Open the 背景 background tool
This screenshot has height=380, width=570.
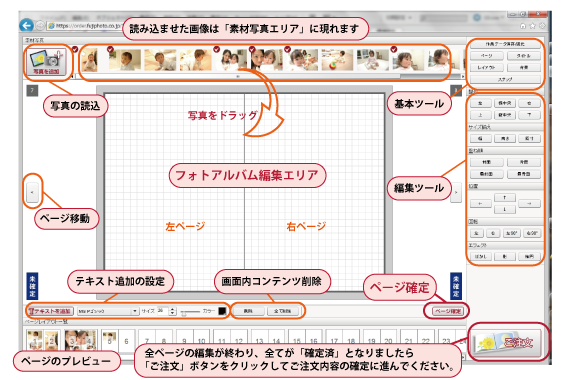pos(523,67)
